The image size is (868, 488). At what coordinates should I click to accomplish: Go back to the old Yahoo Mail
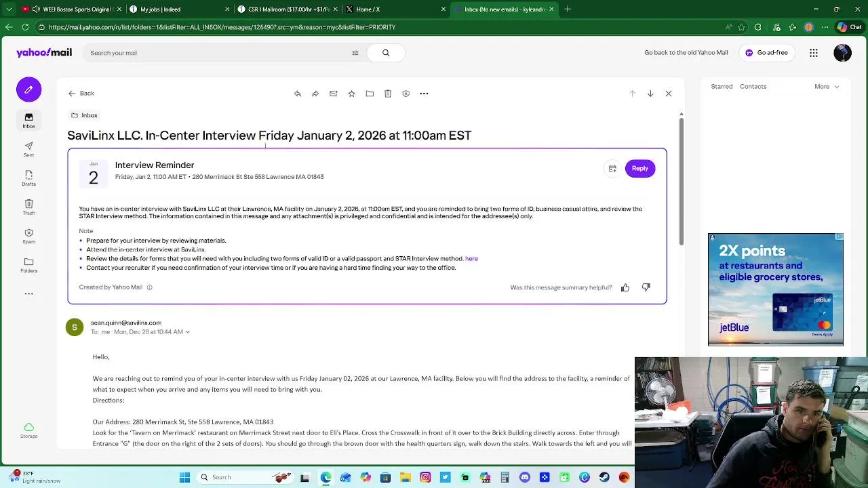click(686, 53)
